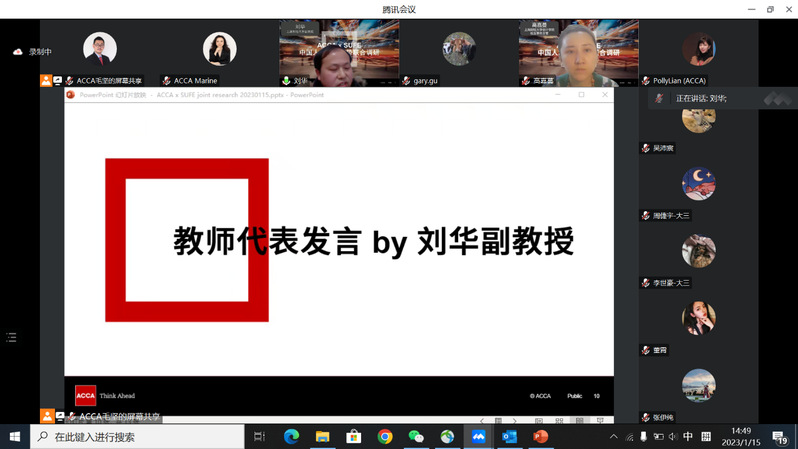Open Outlook from the taskbar

509,437
